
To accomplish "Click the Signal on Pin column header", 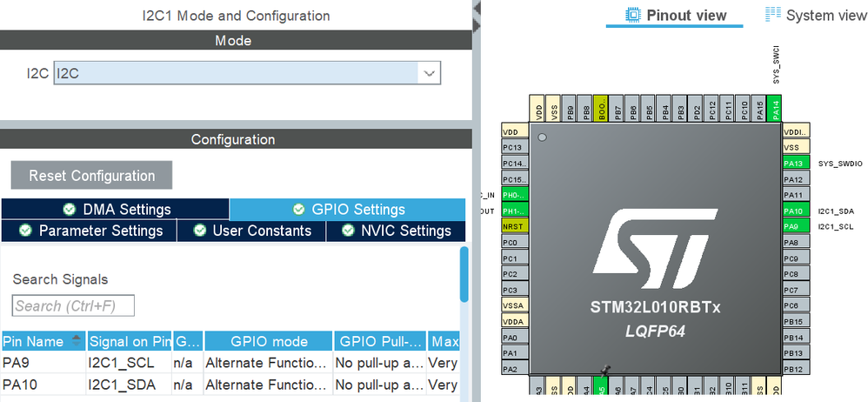I will click(x=130, y=341).
